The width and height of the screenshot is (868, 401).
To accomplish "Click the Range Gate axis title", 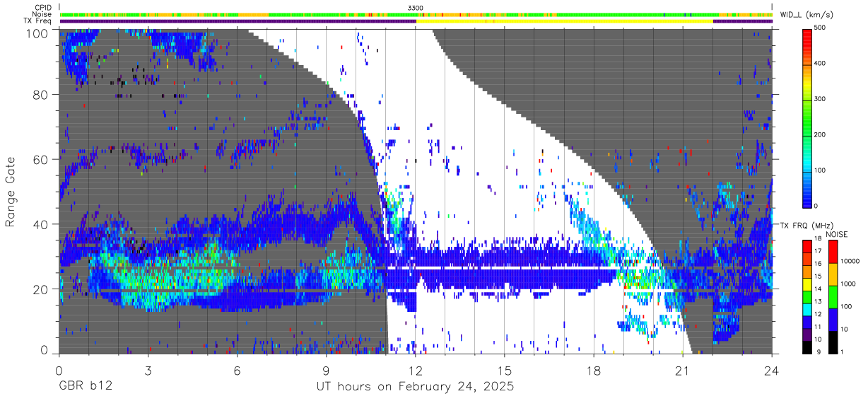I will (x=11, y=192).
